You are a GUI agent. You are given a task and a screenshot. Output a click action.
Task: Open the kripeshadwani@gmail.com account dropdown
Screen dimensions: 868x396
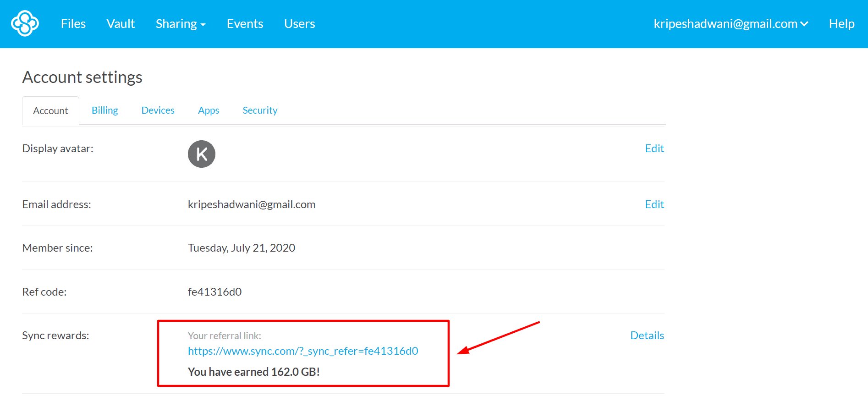[731, 24]
